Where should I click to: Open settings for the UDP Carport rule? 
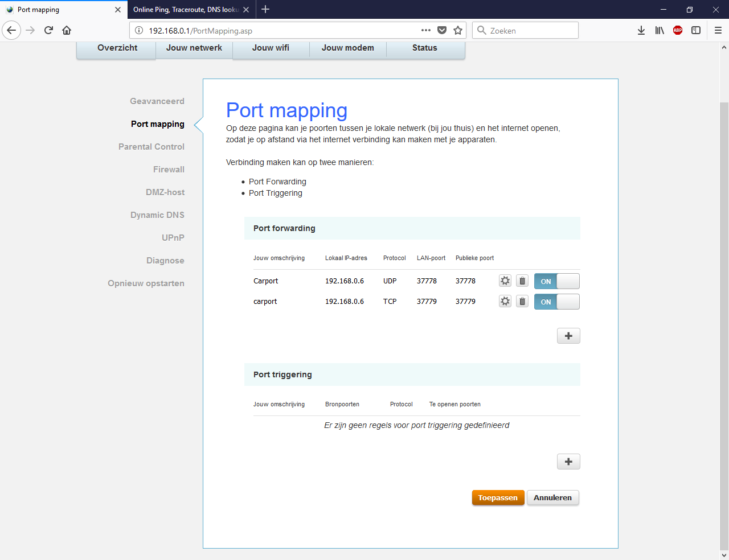click(505, 281)
